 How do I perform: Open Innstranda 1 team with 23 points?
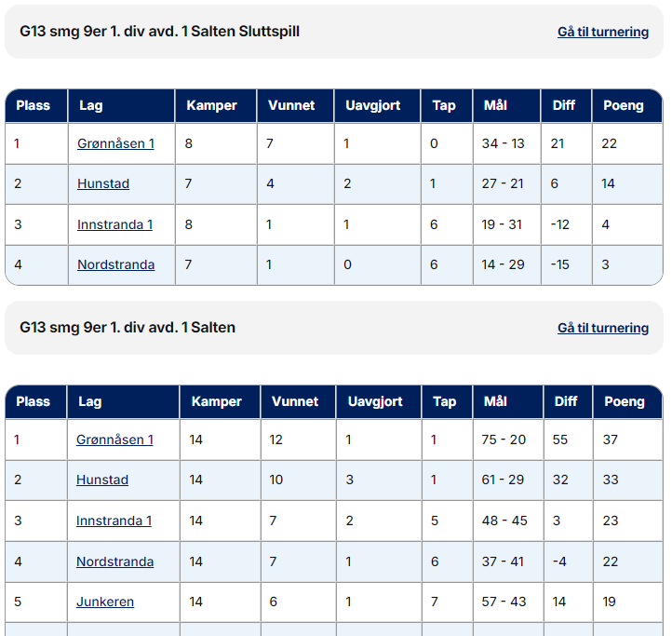pos(114,521)
